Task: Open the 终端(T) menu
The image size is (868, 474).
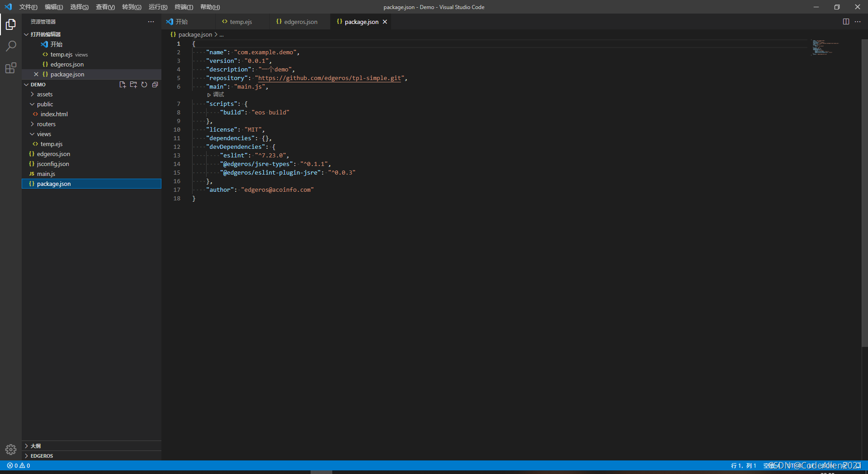Action: (x=184, y=7)
